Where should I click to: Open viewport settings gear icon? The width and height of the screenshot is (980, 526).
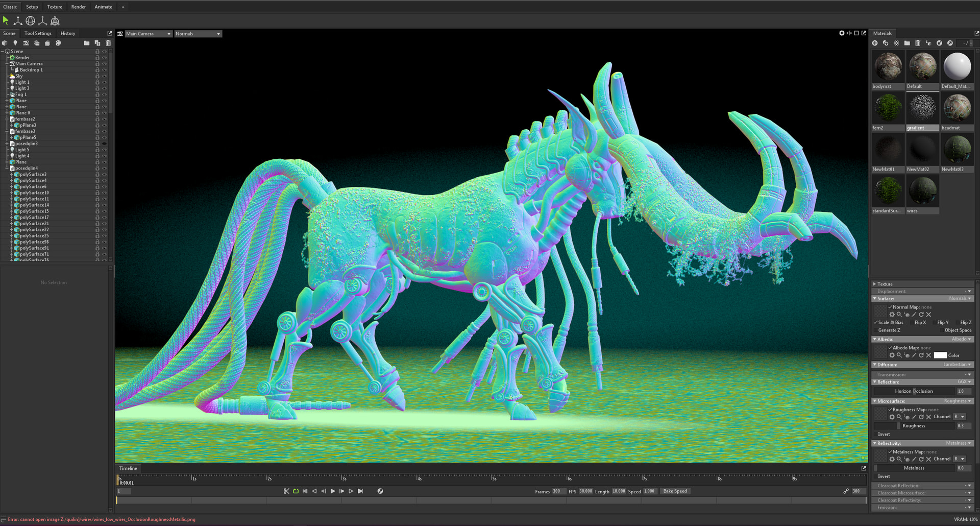[842, 33]
